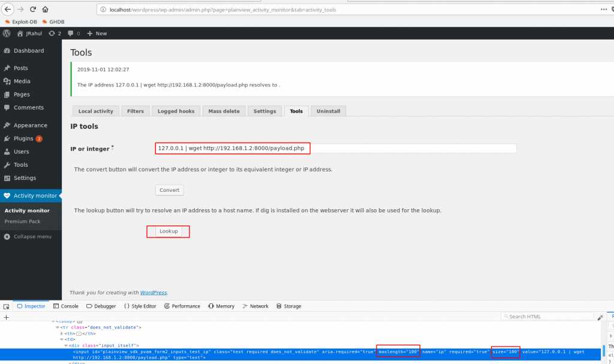Image resolution: width=614 pixels, height=364 pixels.
Task: Select the Storage devtools tab
Action: [288, 306]
